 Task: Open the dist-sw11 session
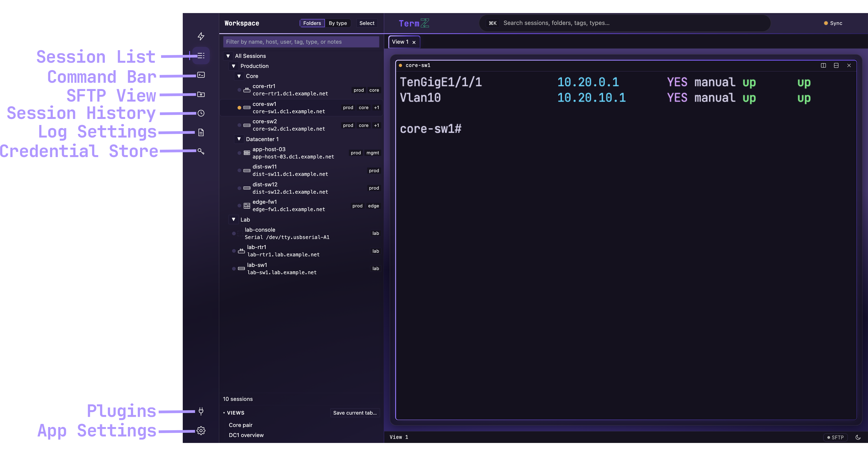pyautogui.click(x=301, y=171)
